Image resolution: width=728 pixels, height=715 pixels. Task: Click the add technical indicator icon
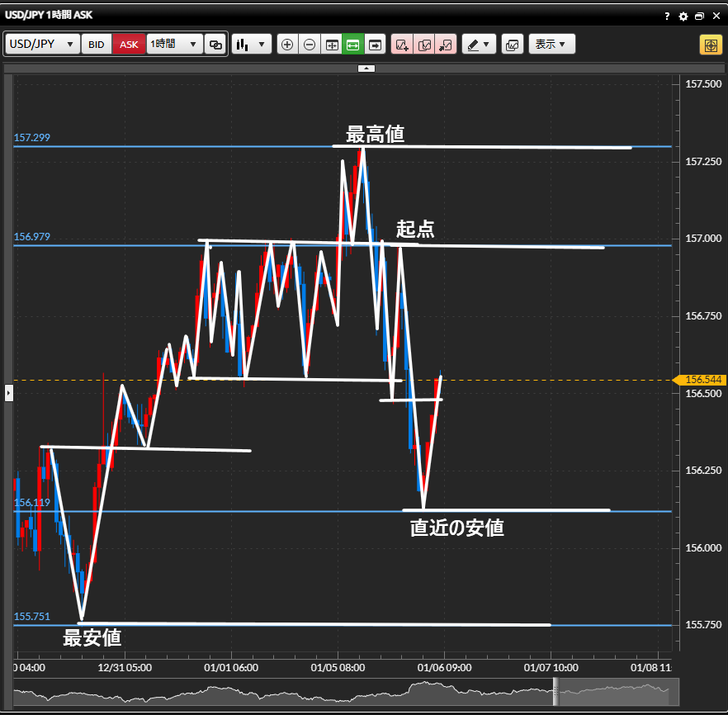[x=402, y=45]
